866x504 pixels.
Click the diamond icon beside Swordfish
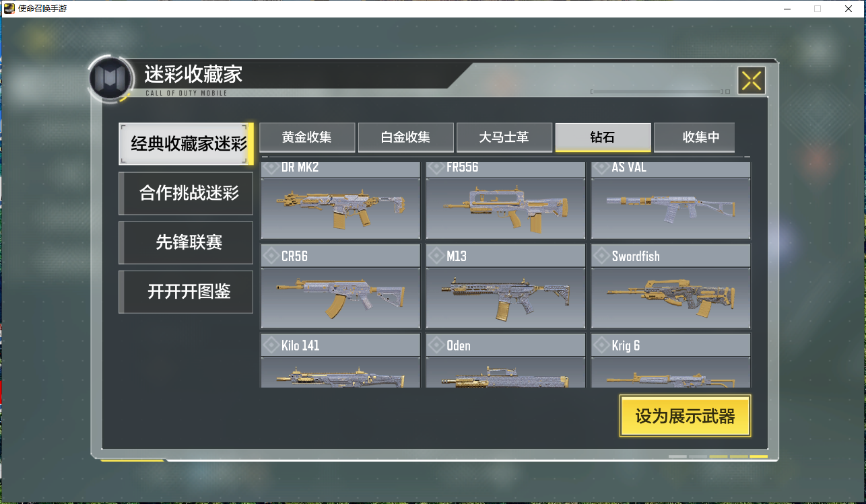602,256
